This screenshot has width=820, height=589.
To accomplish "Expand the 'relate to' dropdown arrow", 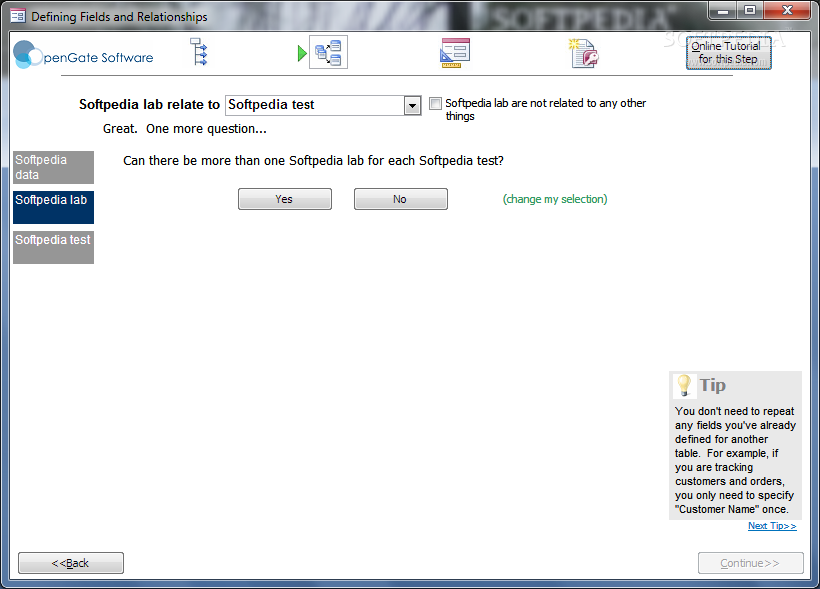I will point(412,106).
